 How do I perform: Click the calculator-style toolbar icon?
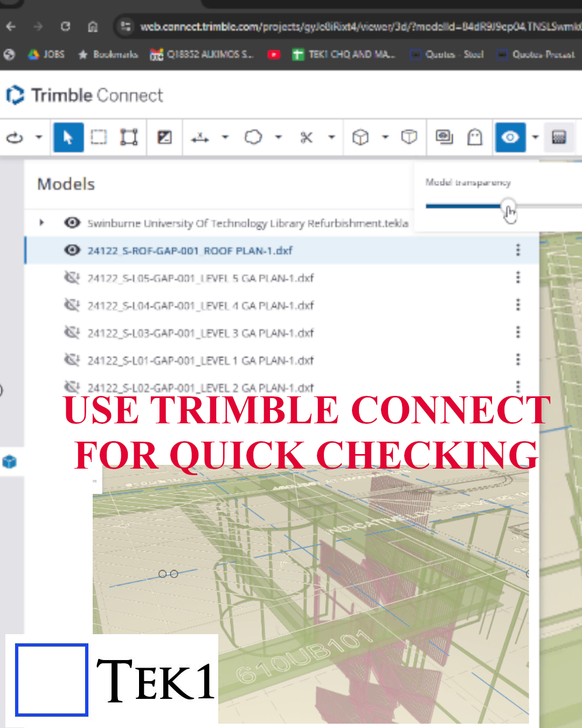(559, 138)
